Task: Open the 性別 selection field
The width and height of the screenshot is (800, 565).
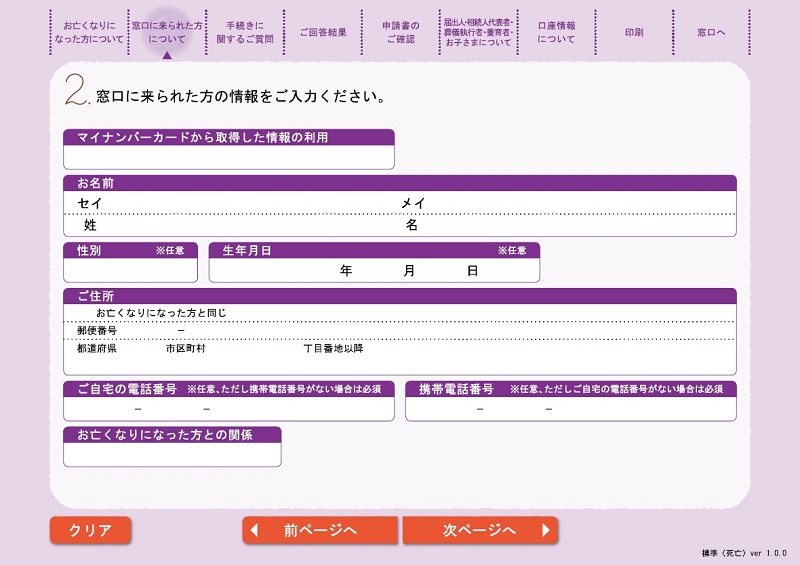Action: [x=130, y=270]
